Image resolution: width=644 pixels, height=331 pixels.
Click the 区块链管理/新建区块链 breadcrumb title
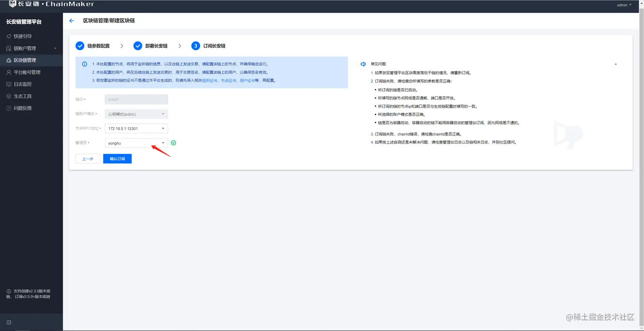pos(109,20)
